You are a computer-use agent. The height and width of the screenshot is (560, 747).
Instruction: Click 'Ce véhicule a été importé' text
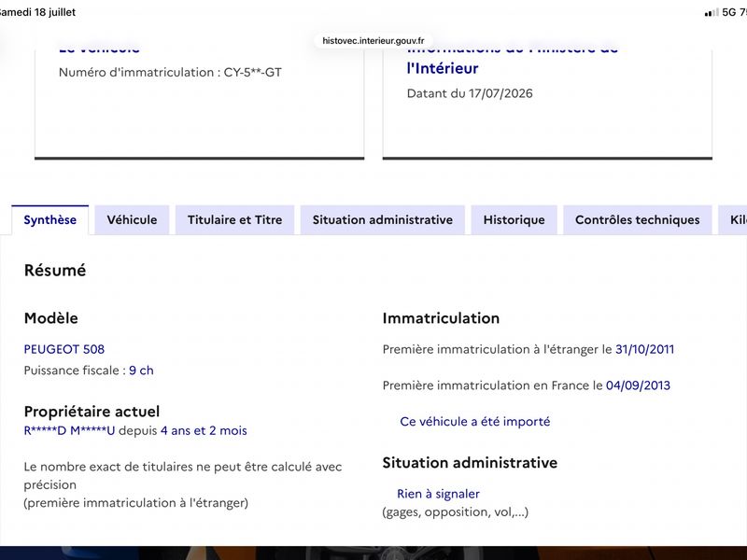point(475,422)
